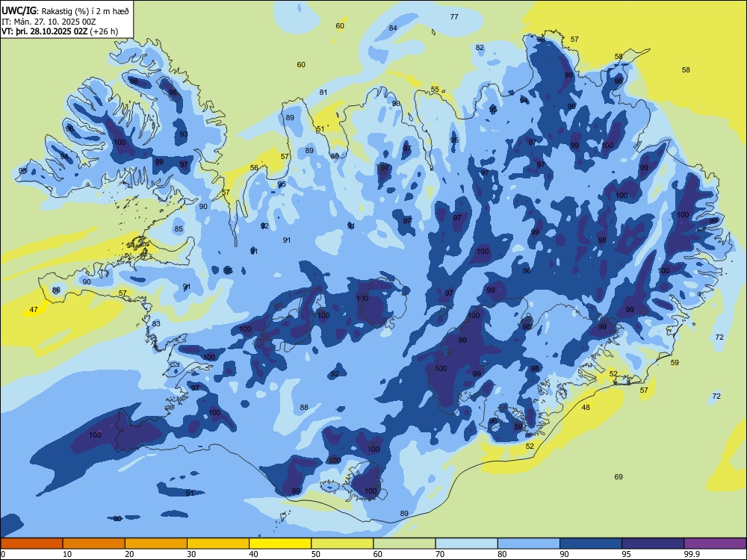Click the humidity value '47' on the map
Image resolution: width=747 pixels, height=560 pixels.
pos(34,310)
